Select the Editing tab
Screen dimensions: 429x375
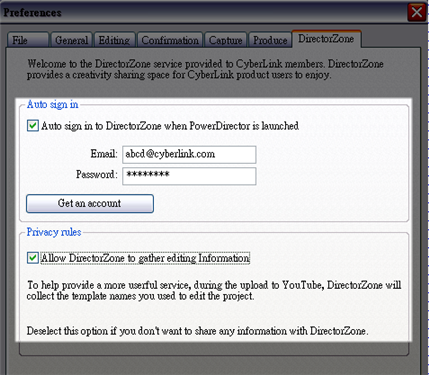click(x=114, y=40)
